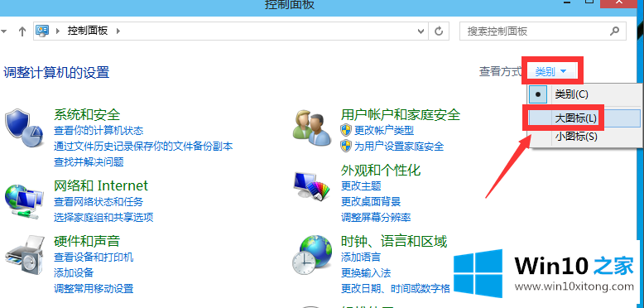Click the shield icon beside 更改帐户类型
Image resolution: width=644 pixels, height=308 pixels.
[346, 131]
